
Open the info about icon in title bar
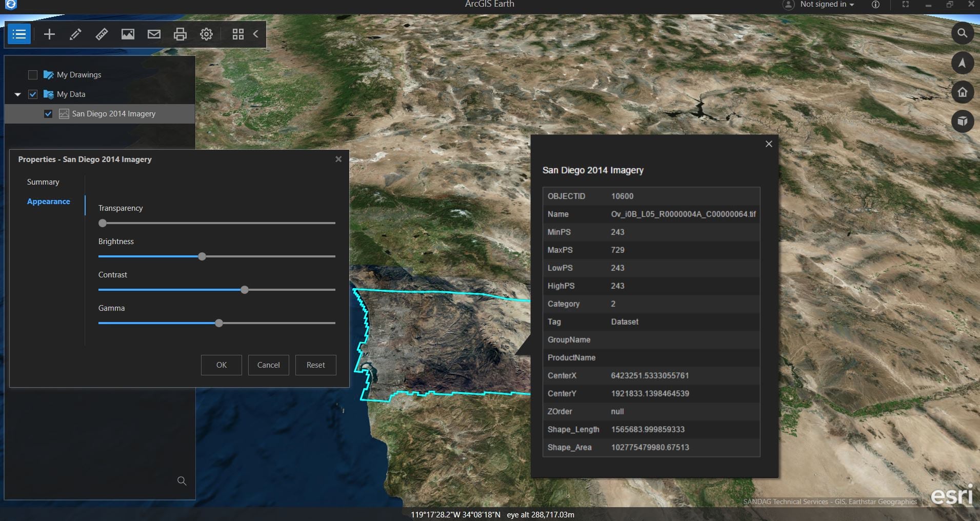[875, 4]
